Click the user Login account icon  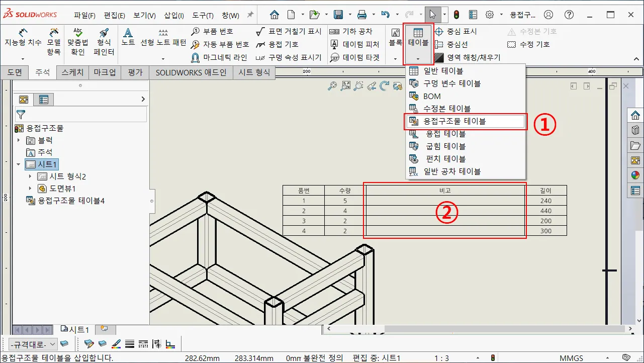(x=548, y=15)
